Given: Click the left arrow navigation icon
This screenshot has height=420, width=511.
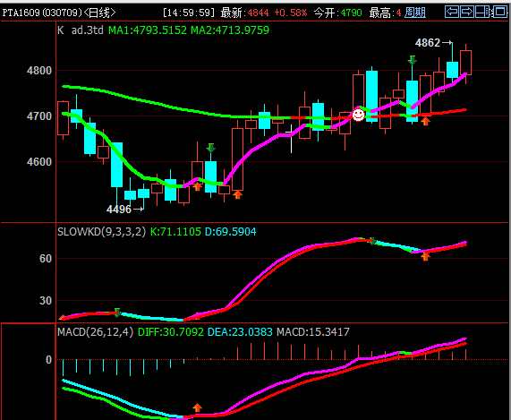Looking at the screenshot, I should point(452,12).
